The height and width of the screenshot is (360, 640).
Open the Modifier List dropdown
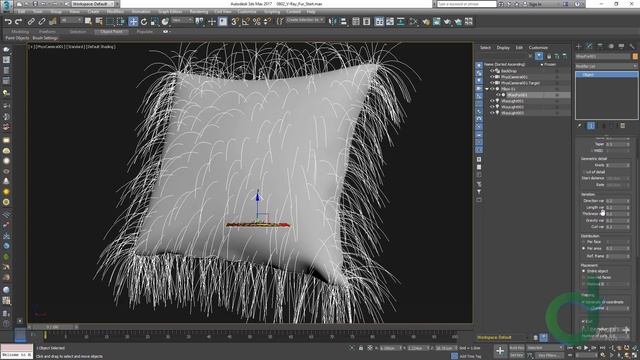pyautogui.click(x=606, y=66)
